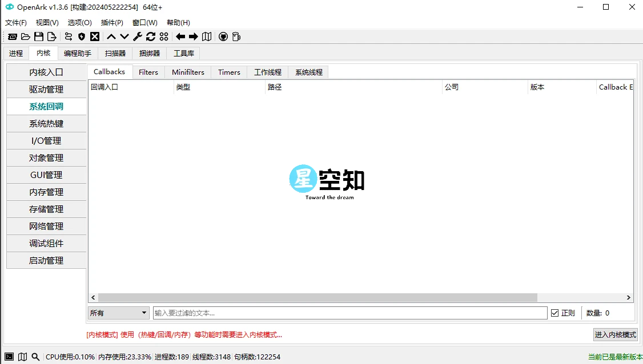The width and height of the screenshot is (643, 364).
Task: Open settings via the wrench toolbar icon
Action: 137,37
